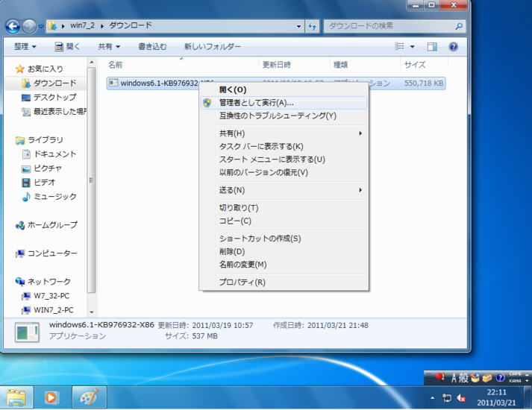Expand the address bar history dropdown
Image resolution: width=532 pixels, height=410 pixels.
click(298, 26)
